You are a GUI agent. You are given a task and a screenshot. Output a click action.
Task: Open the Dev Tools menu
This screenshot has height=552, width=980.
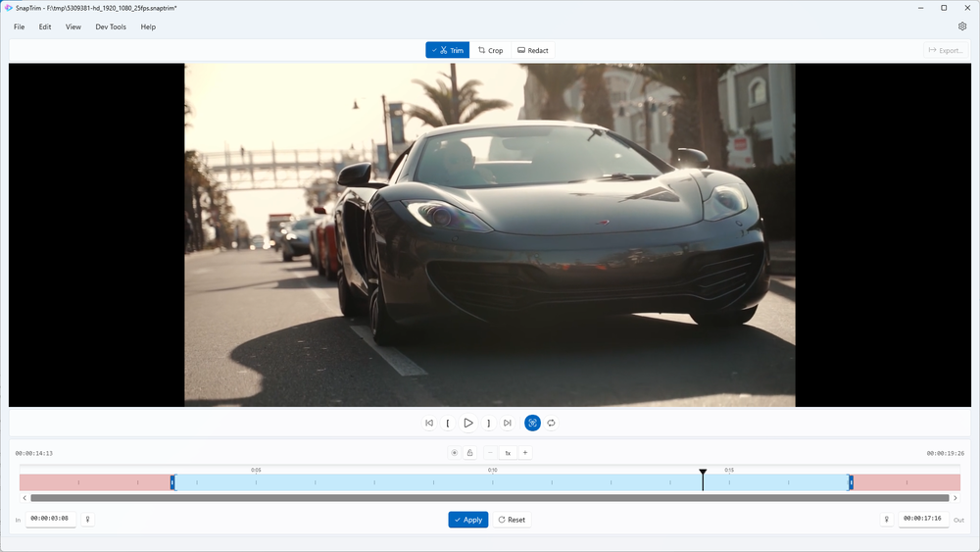(111, 26)
